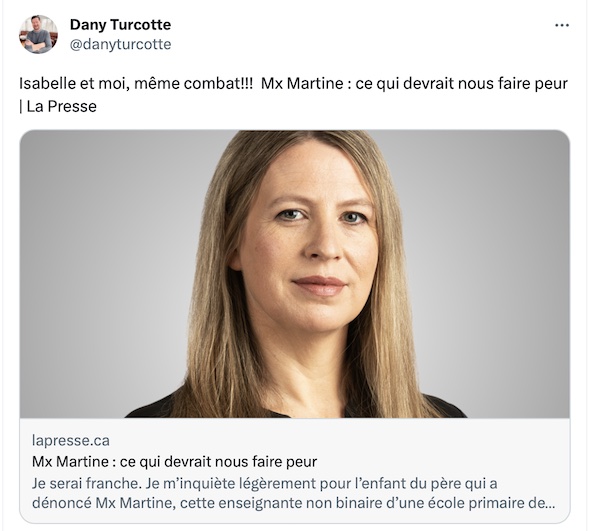The image size is (600, 531).
Task: Click Dany Turcotte's round profile avatar
Action: pyautogui.click(x=38, y=34)
